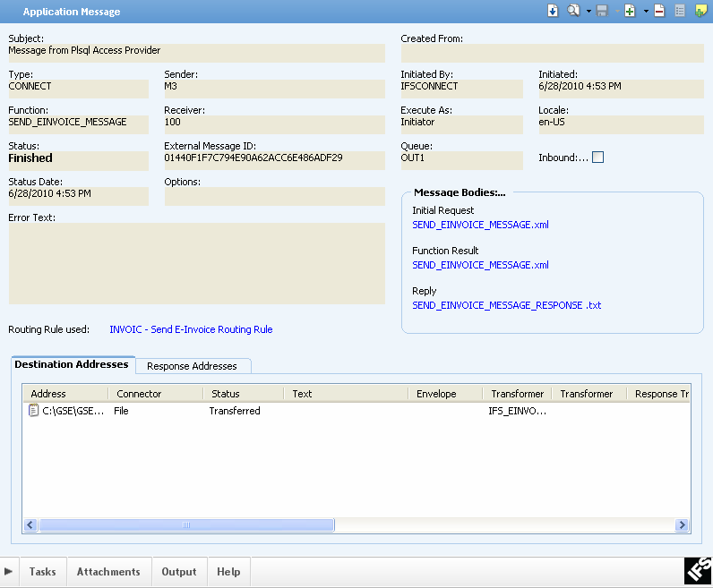Switch to the Response Addresses tab
Image resolution: width=713 pixels, height=588 pixels.
[x=192, y=366]
